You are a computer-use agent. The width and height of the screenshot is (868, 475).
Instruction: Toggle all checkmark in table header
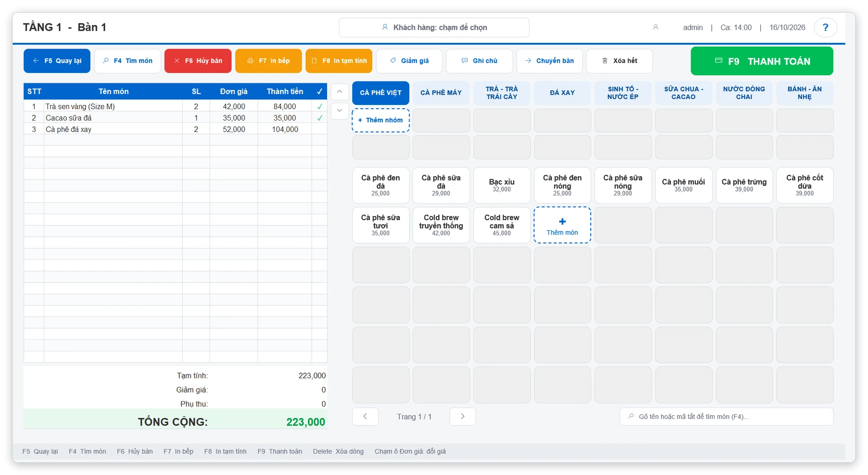click(x=320, y=91)
